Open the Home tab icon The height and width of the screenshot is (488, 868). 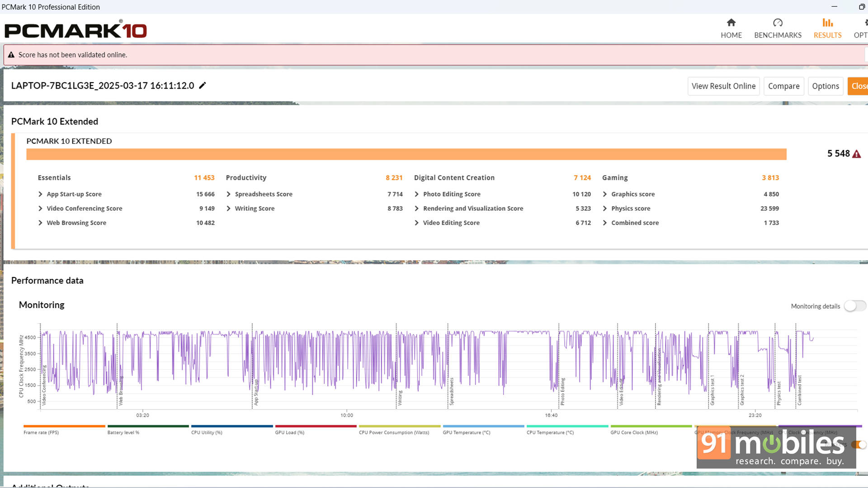(x=731, y=23)
